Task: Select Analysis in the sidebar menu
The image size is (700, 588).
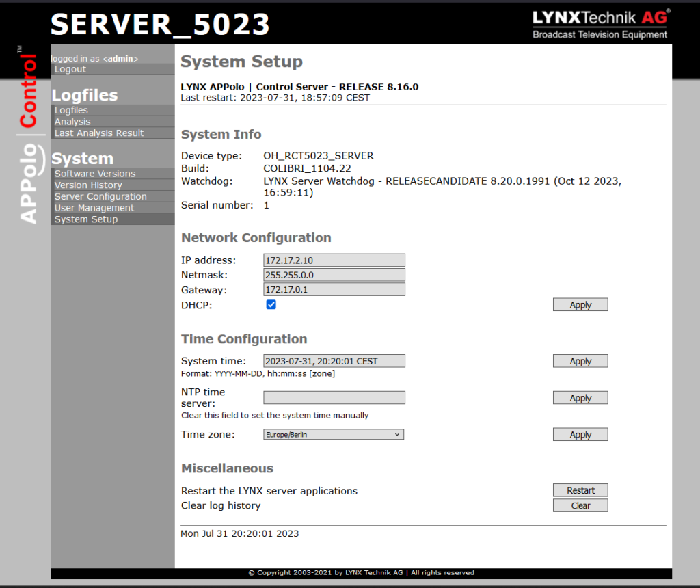Action: click(72, 122)
